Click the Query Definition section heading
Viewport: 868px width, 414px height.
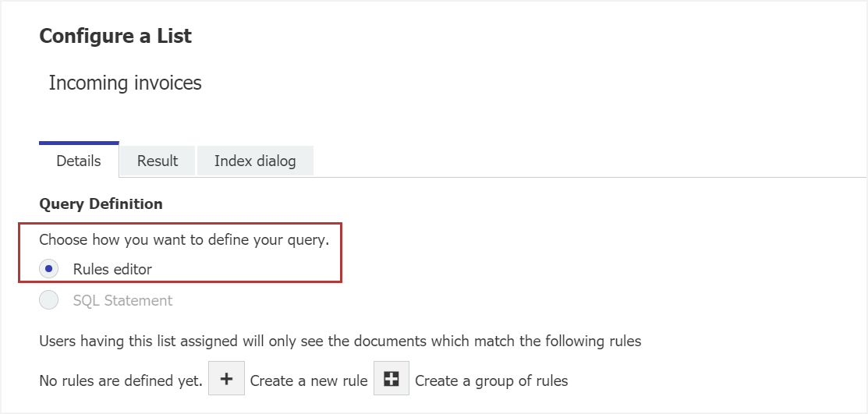coord(101,203)
